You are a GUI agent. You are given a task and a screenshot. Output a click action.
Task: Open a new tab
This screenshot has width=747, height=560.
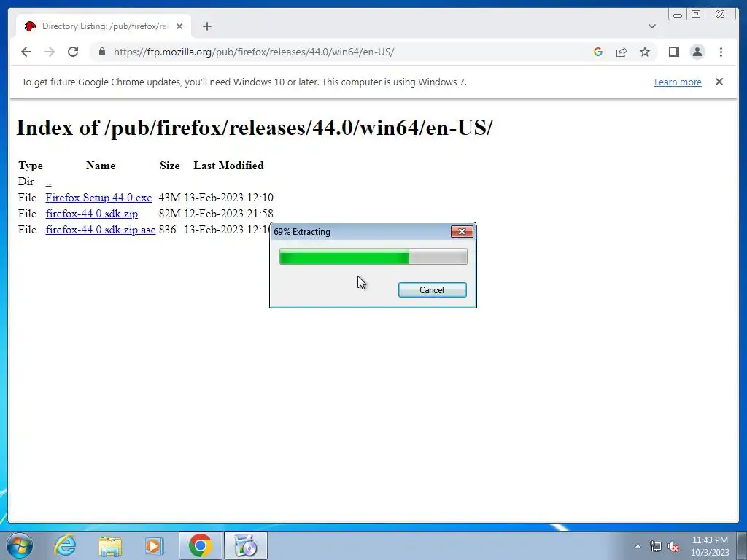pyautogui.click(x=206, y=26)
